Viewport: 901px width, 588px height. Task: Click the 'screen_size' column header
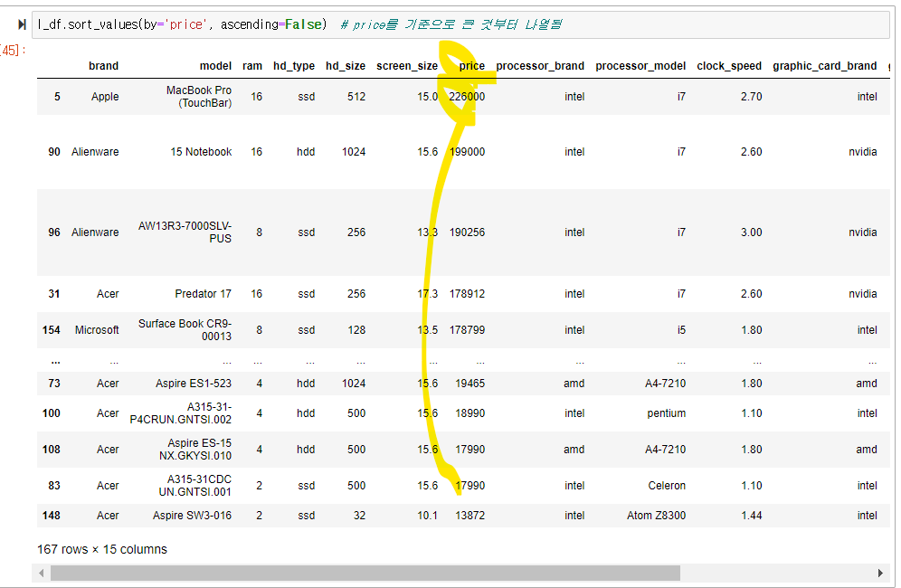(407, 66)
